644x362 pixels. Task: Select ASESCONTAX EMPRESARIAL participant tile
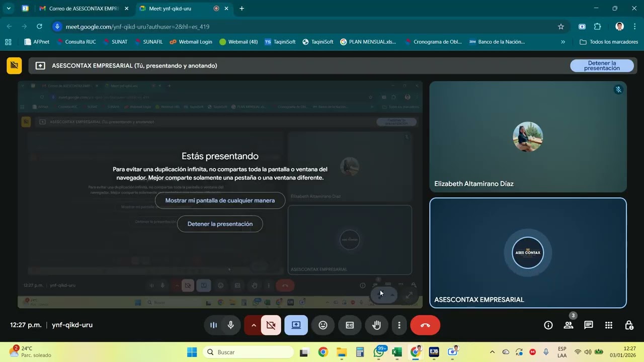tap(528, 253)
